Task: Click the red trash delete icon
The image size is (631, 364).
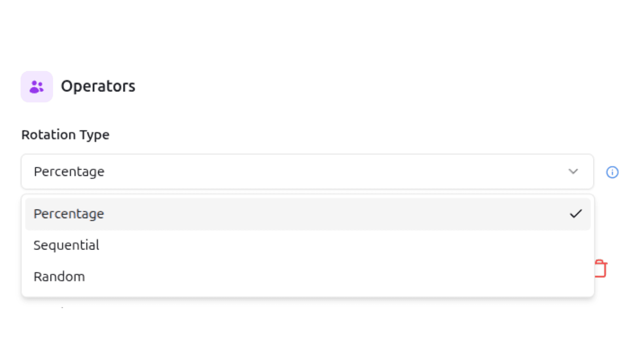Action: 601,269
